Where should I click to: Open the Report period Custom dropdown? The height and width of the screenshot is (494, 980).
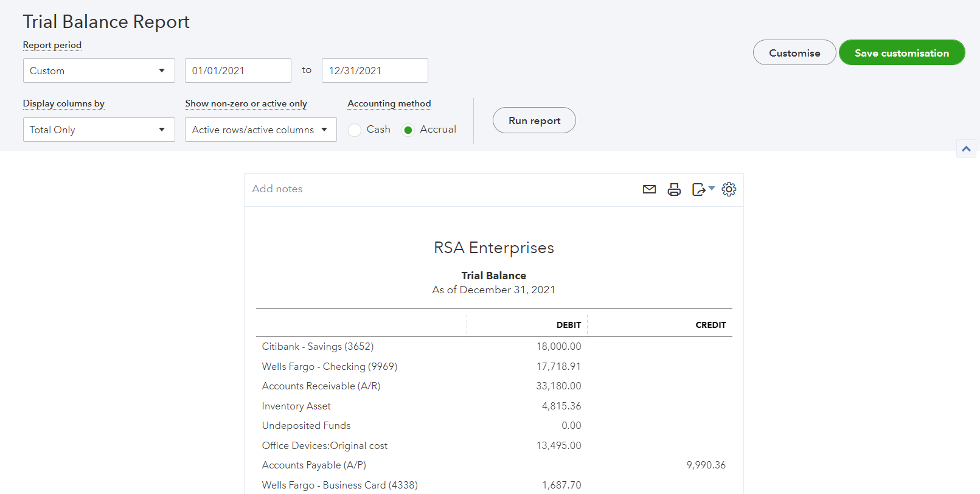[99, 71]
